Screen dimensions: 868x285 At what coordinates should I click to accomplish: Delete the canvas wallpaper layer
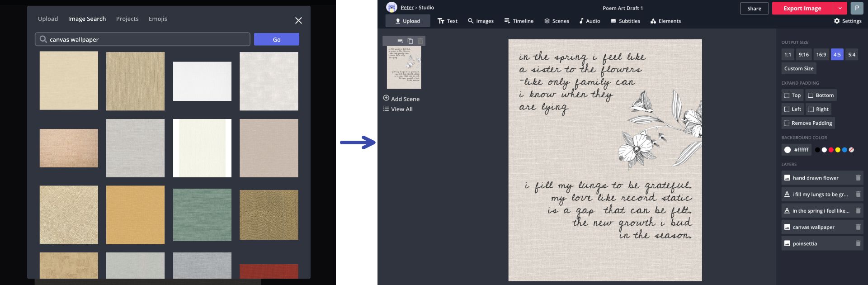tap(858, 227)
